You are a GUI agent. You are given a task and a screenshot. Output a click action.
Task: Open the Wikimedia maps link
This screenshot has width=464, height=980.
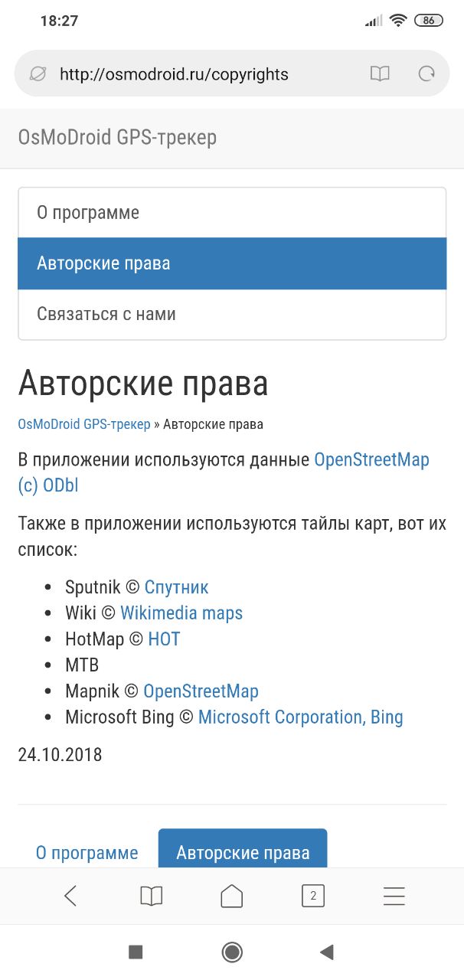(x=181, y=613)
